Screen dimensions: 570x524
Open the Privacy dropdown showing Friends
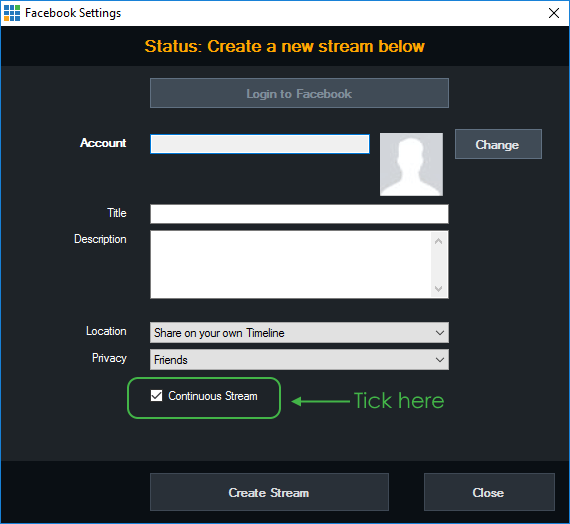[x=299, y=360]
